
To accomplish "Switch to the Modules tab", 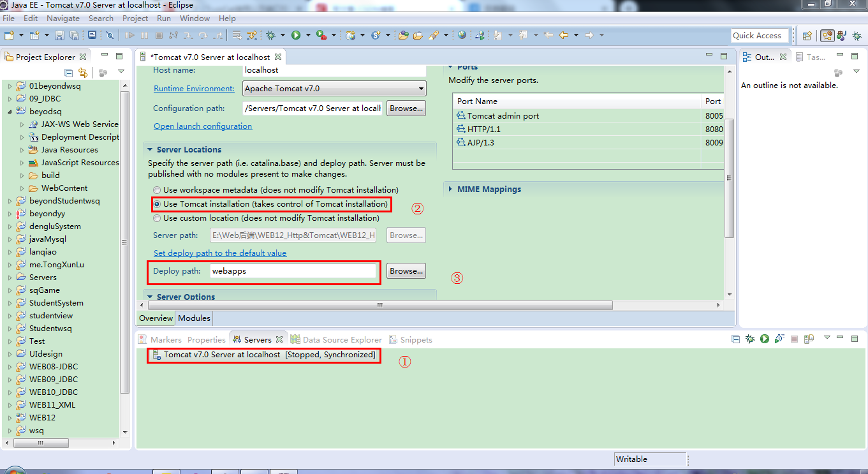I will [194, 318].
